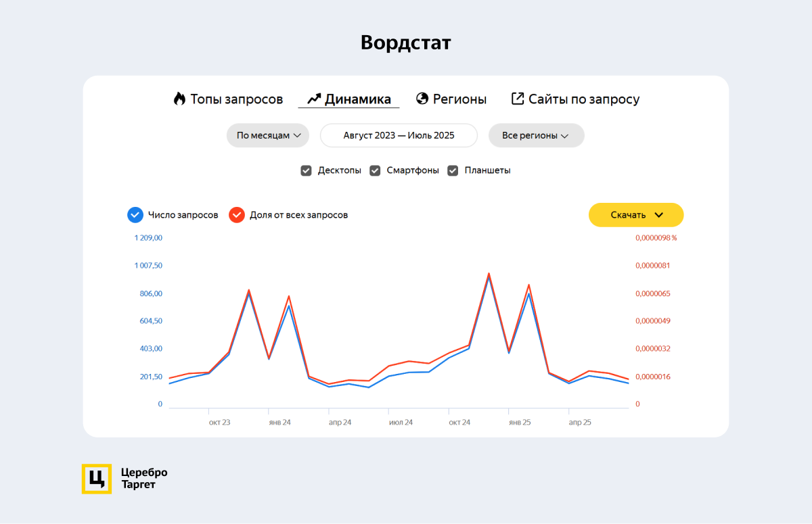This screenshot has width=812, height=524.
Task: Click the red checkmark circle for Доля от всех запросов
Action: tap(237, 215)
